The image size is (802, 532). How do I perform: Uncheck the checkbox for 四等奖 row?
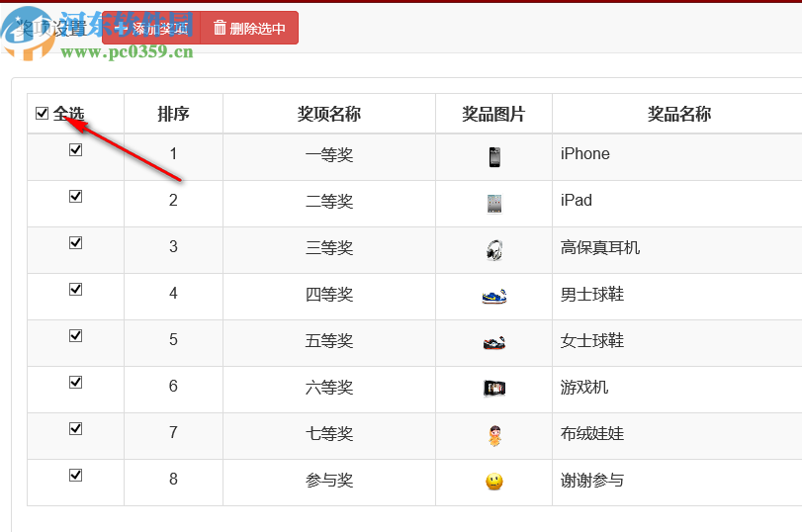pos(76,290)
